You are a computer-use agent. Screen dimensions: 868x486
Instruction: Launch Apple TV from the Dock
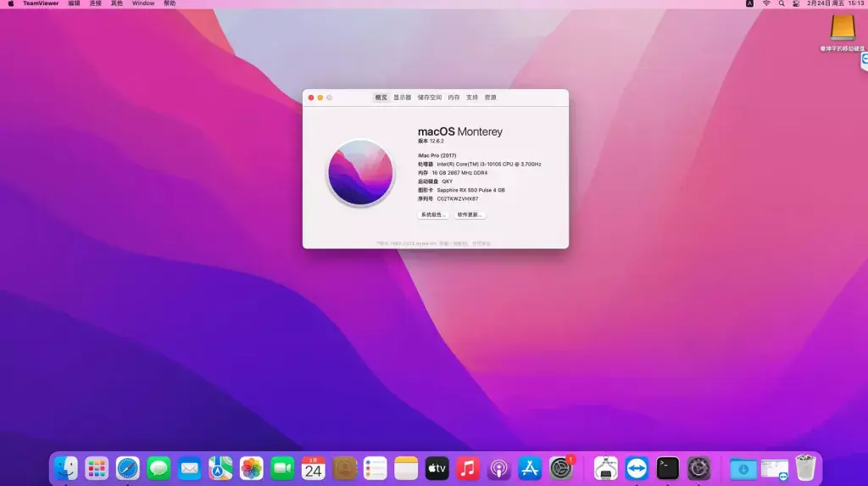click(x=437, y=469)
